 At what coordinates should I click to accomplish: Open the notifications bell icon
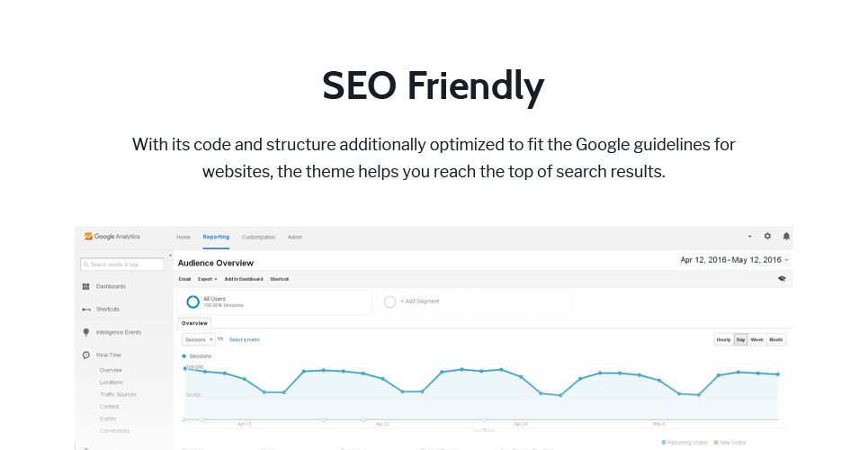pos(786,236)
